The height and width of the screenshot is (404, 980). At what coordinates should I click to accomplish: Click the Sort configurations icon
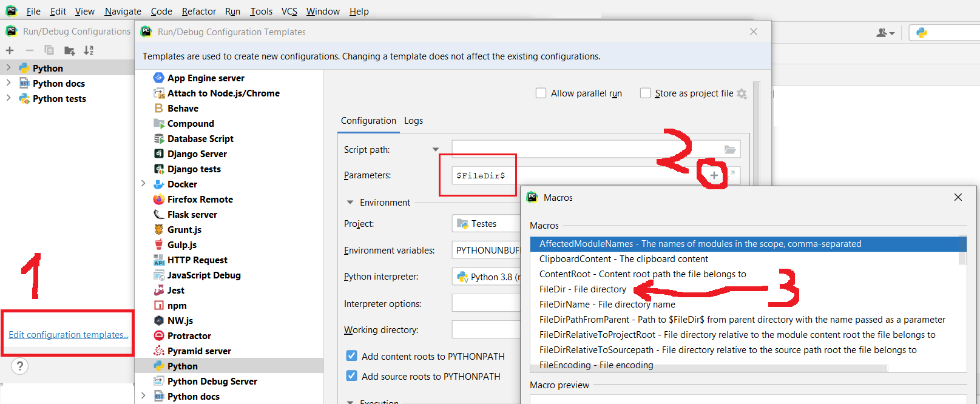click(x=89, y=50)
